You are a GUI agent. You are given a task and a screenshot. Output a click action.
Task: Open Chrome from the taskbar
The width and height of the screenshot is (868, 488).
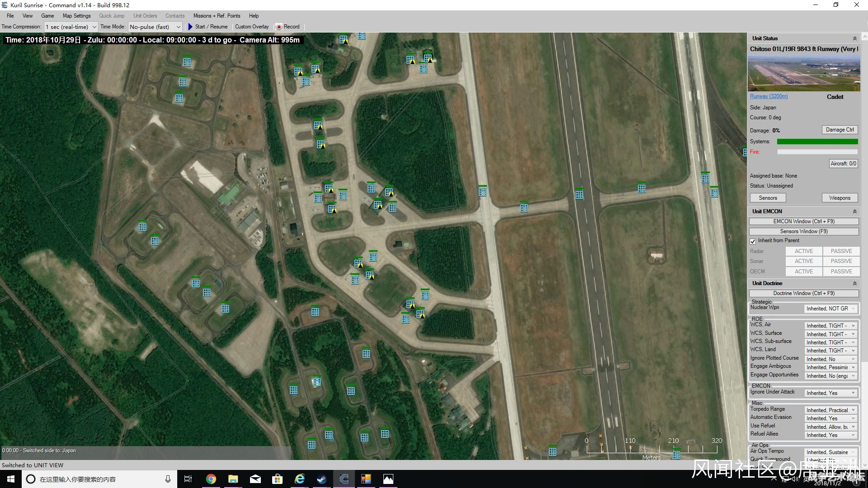[211, 479]
